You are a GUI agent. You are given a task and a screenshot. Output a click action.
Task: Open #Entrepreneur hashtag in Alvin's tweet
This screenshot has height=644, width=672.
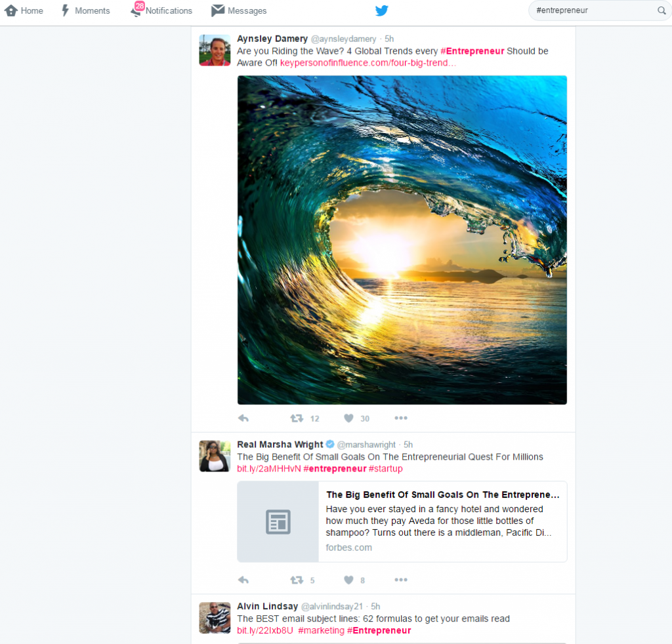(379, 631)
